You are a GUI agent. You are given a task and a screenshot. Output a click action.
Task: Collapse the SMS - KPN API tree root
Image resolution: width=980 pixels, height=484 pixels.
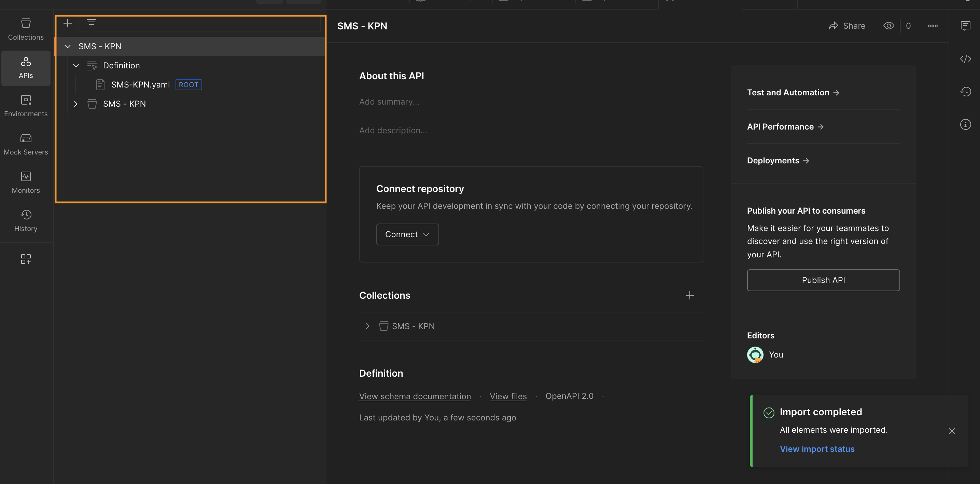click(x=68, y=46)
